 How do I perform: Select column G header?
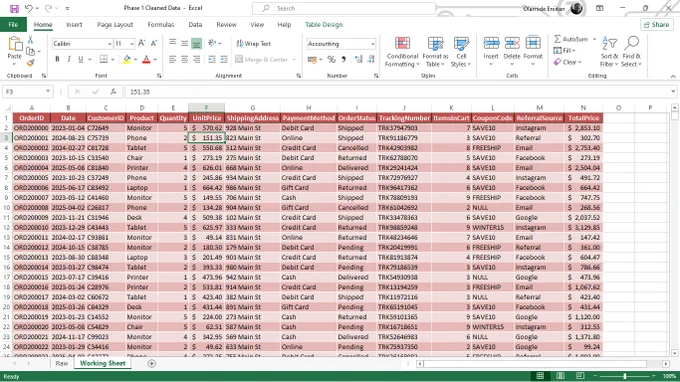[x=252, y=108]
